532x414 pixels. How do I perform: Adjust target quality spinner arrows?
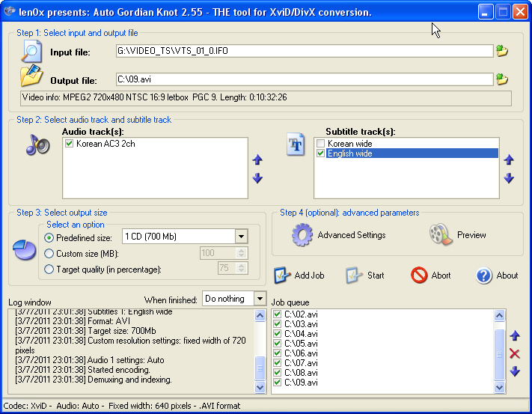point(242,268)
